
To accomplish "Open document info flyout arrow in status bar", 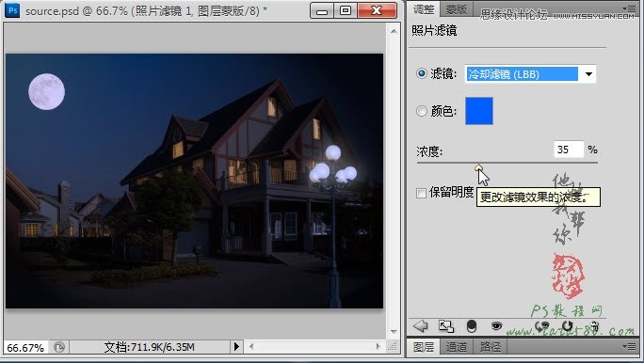I will tap(236, 347).
